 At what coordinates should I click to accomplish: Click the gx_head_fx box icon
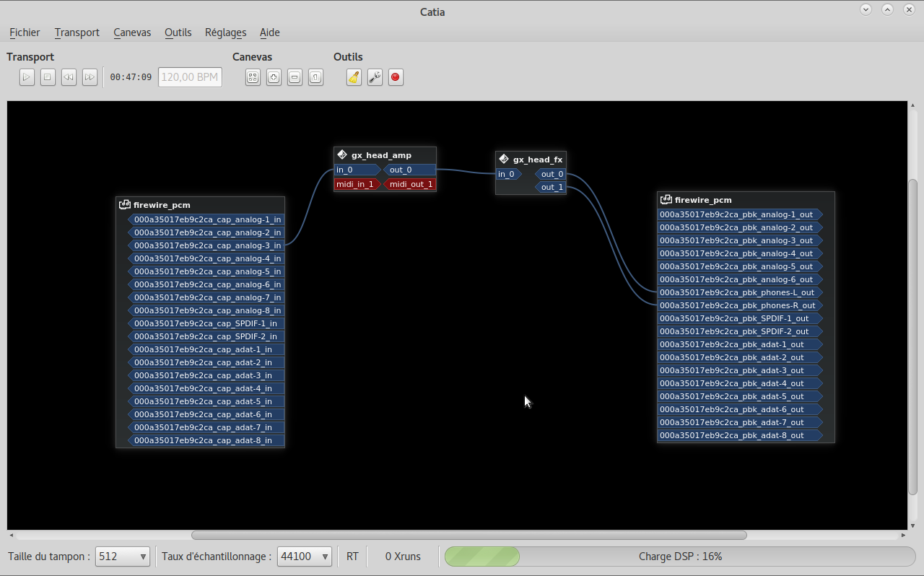[504, 159]
